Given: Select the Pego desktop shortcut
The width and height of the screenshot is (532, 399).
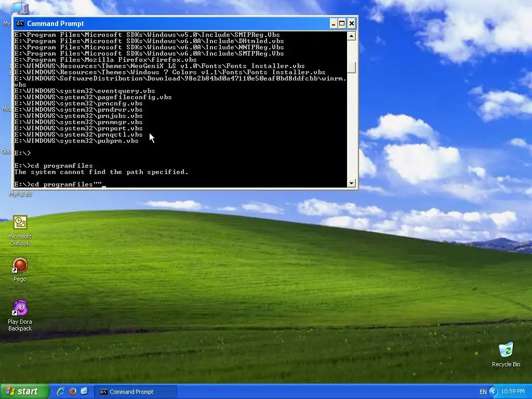Looking at the screenshot, I should tap(20, 270).
